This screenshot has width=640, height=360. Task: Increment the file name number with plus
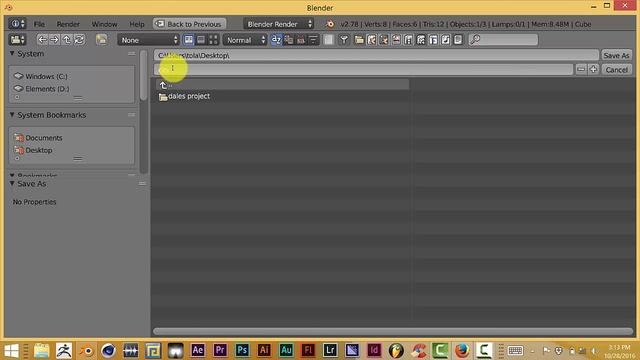(593, 69)
